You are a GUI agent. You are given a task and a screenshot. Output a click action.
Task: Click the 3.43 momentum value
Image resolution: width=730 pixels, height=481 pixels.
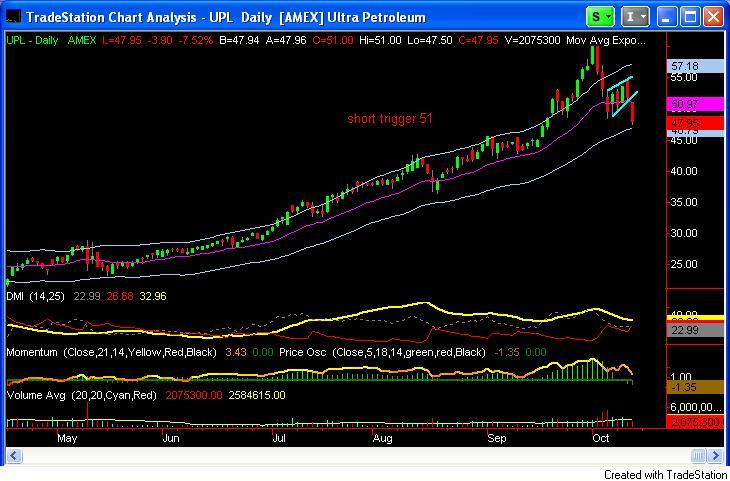pyautogui.click(x=234, y=352)
